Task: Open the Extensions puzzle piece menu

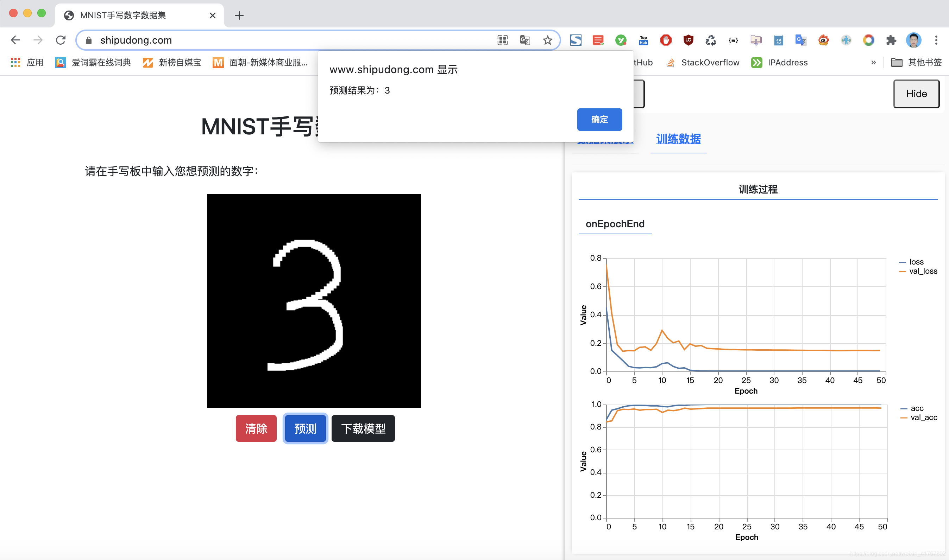Action: 891,40
